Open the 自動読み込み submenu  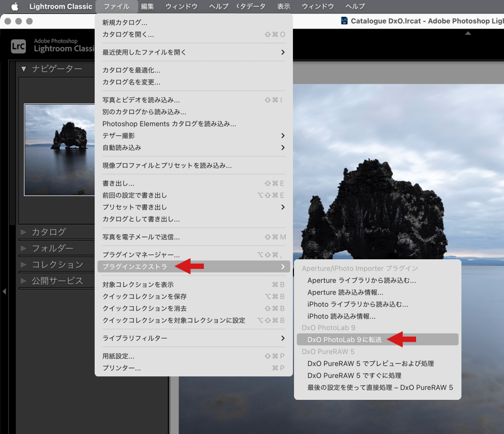(x=194, y=148)
